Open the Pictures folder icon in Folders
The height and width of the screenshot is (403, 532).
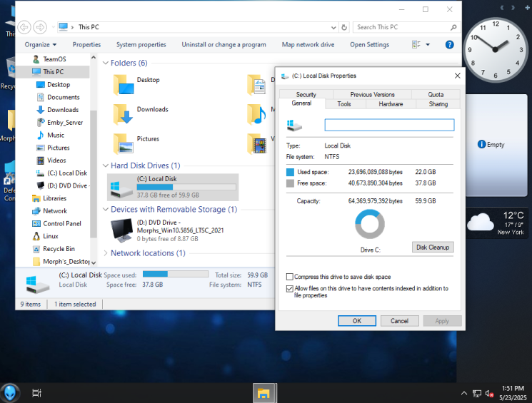click(x=124, y=143)
